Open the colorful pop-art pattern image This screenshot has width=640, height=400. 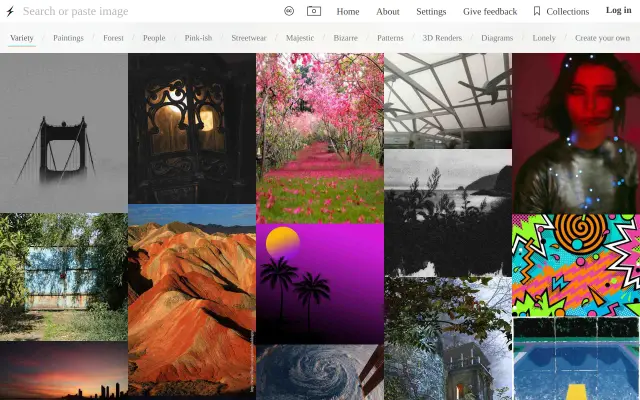(x=576, y=265)
